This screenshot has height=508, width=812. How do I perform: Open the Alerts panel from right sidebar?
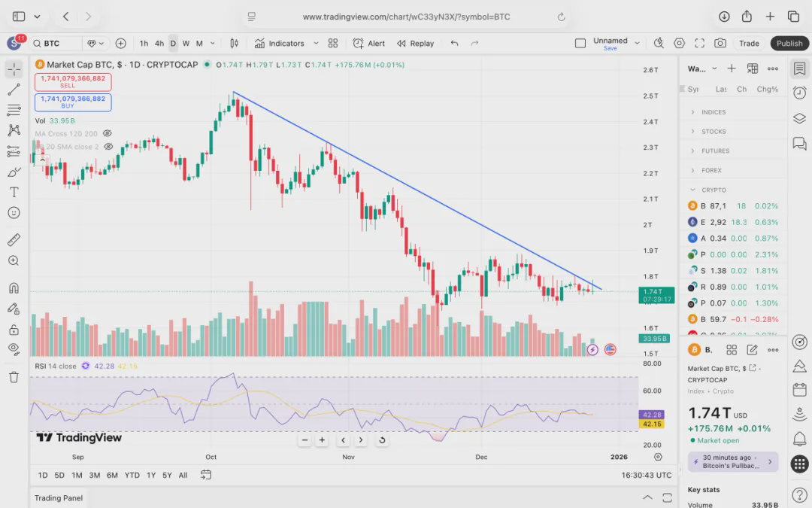[x=799, y=93]
